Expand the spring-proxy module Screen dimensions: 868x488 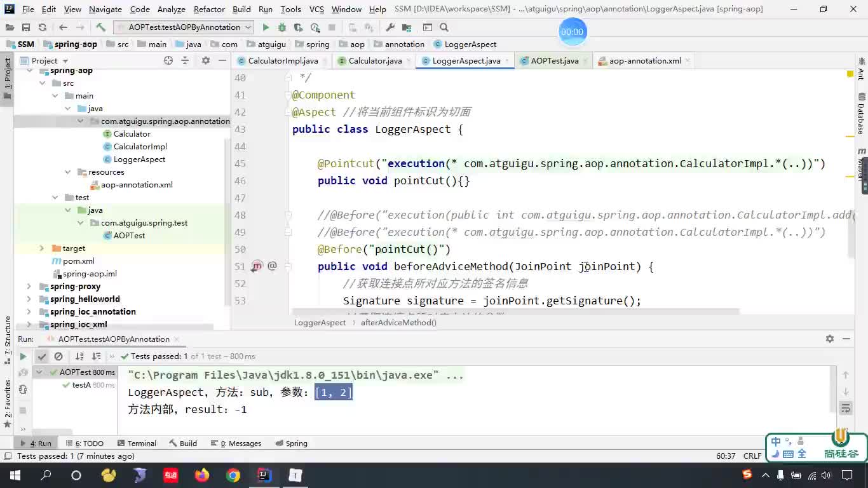pos(29,287)
